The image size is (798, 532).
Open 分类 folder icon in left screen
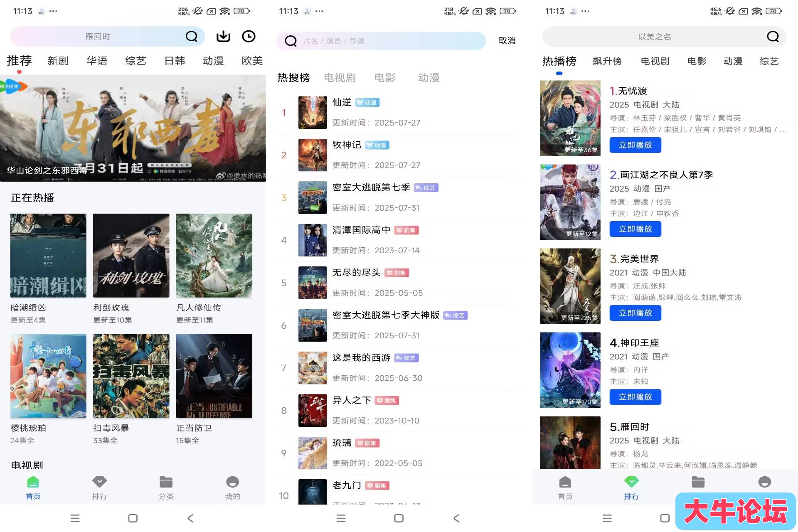point(166,482)
